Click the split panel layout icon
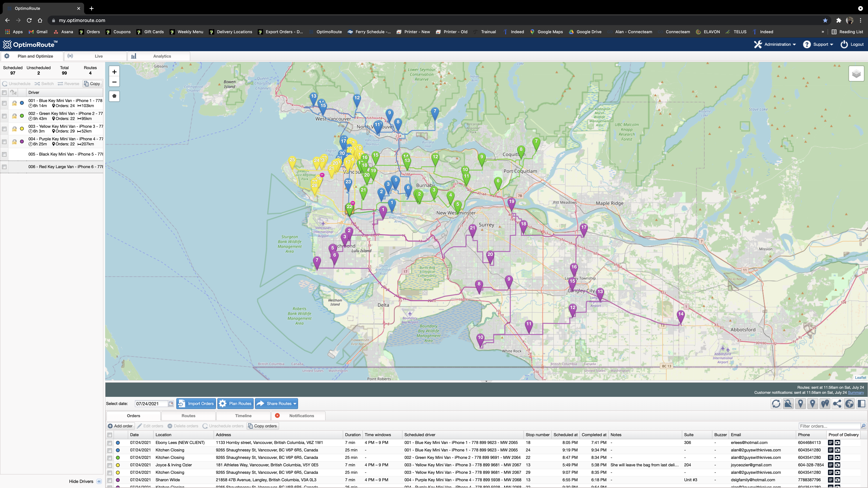Viewport: 868px width, 488px height. click(861, 403)
